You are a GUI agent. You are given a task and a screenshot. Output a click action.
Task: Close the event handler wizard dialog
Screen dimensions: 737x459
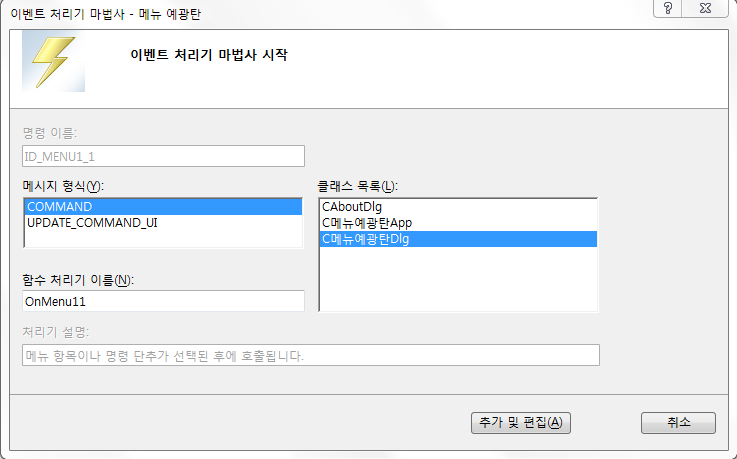tap(705, 7)
